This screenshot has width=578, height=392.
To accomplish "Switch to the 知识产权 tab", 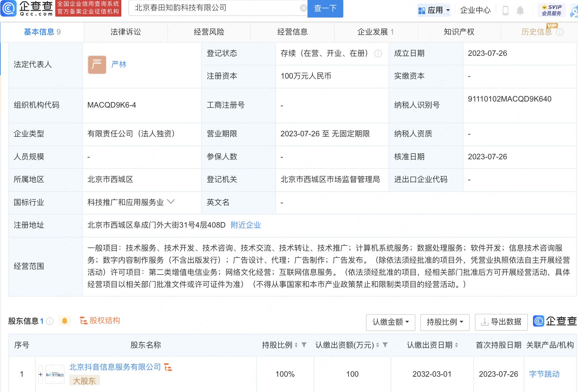I will pos(459,32).
